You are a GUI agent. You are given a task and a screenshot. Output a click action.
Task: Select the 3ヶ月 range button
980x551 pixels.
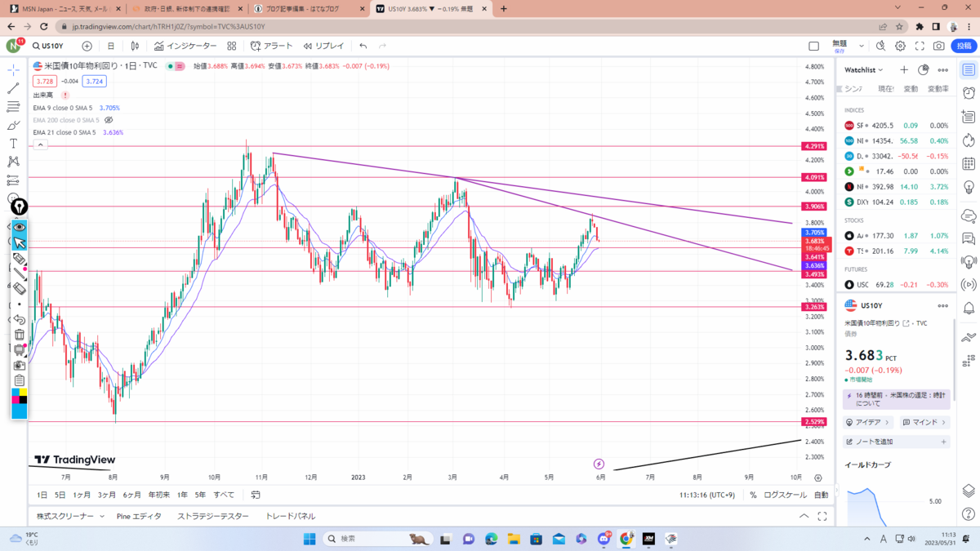106,495
